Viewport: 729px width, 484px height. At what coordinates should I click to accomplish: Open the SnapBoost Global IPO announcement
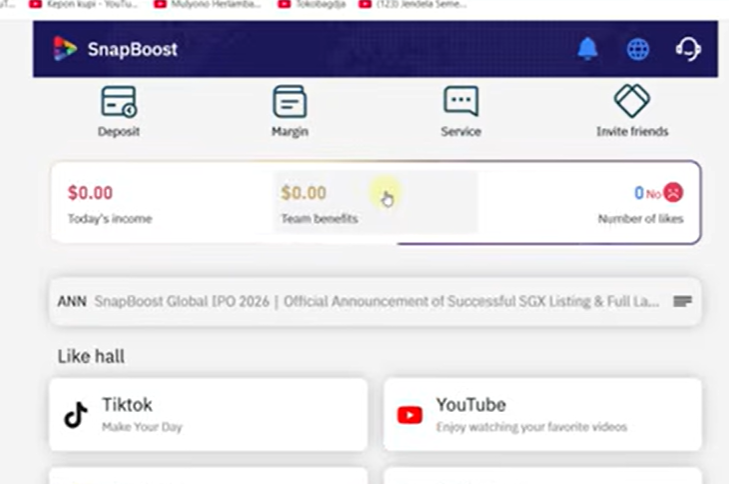pyautogui.click(x=377, y=301)
